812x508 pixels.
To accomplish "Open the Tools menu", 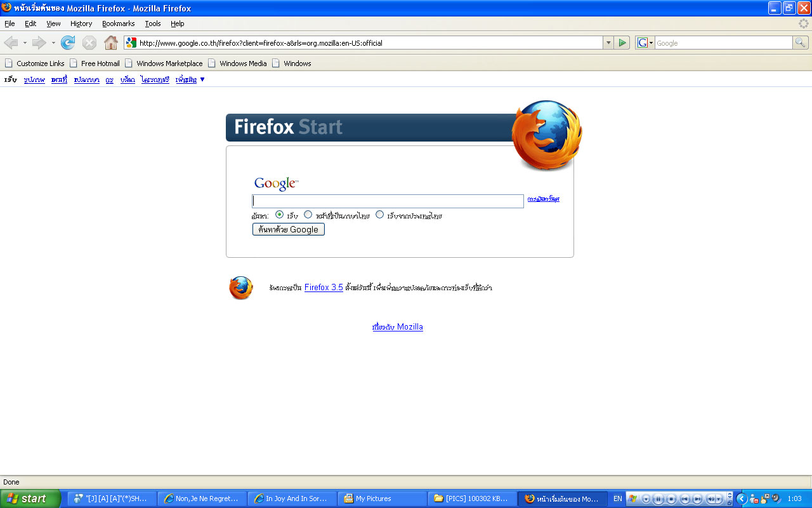I will [153, 23].
